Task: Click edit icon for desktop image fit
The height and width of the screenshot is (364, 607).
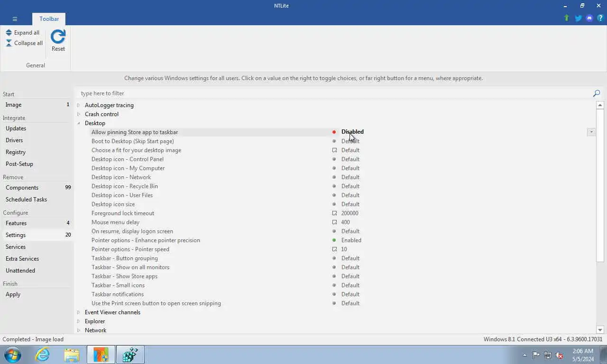Action: pos(334,150)
